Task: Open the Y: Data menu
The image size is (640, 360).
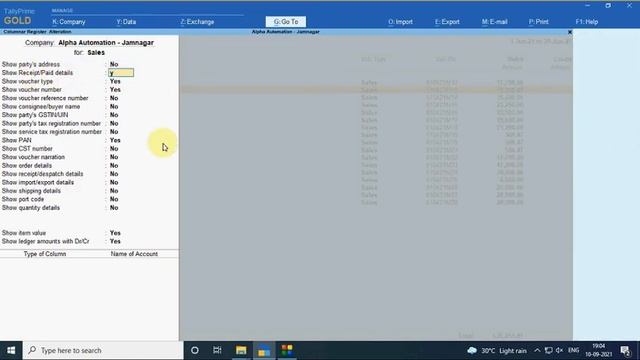Action: coord(126,22)
